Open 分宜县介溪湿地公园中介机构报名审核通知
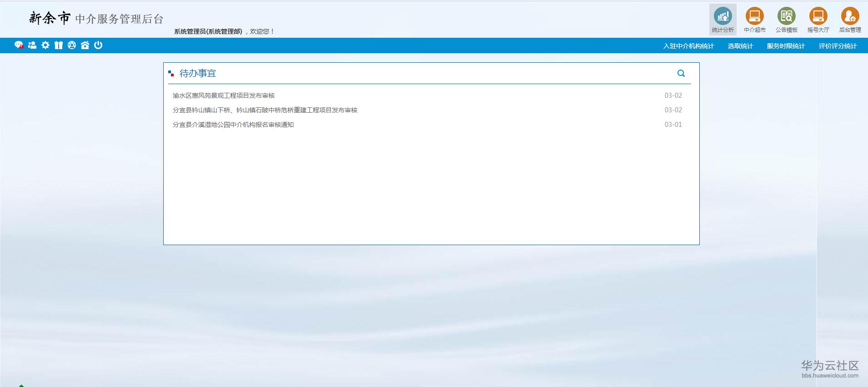The height and width of the screenshot is (387, 868). click(233, 125)
